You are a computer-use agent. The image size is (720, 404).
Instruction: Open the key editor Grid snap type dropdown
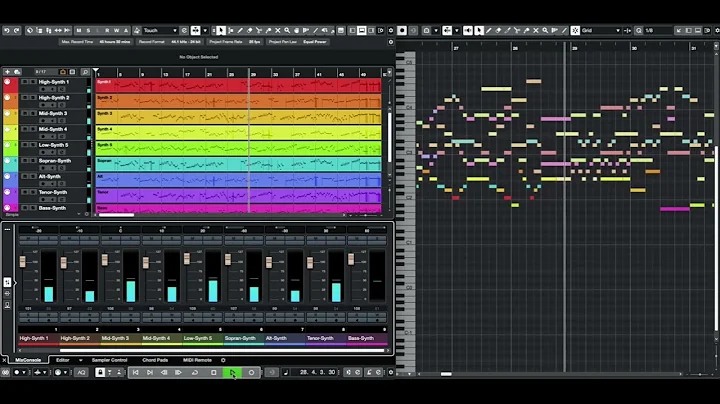tap(601, 30)
